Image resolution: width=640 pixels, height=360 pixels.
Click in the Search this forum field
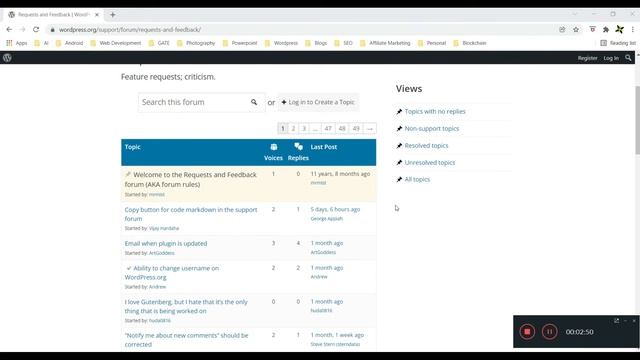194,102
